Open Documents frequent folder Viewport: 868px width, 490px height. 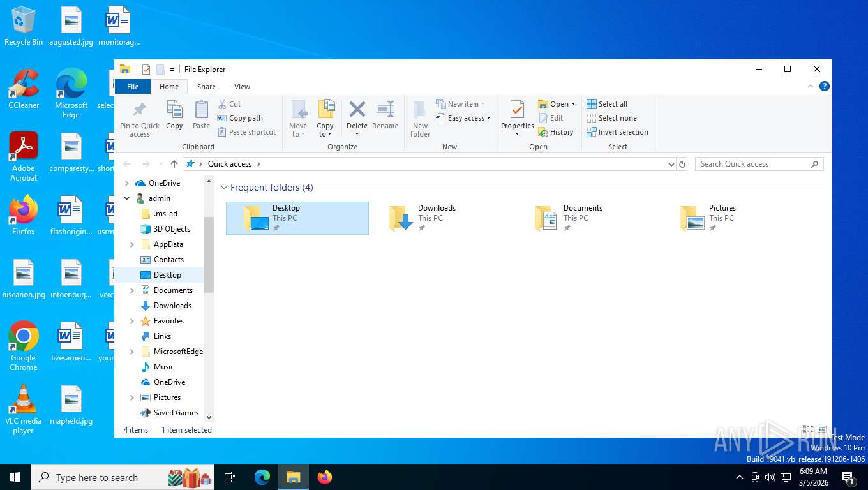click(588, 218)
